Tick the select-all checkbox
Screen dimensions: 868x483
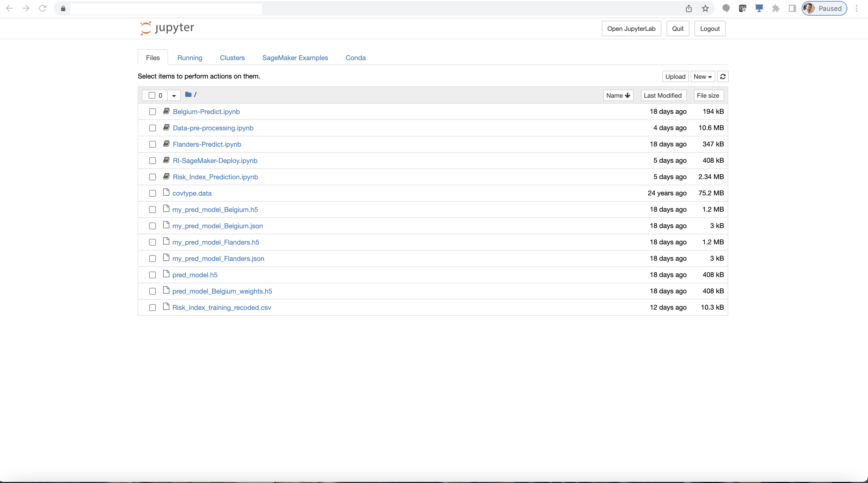[152, 95]
